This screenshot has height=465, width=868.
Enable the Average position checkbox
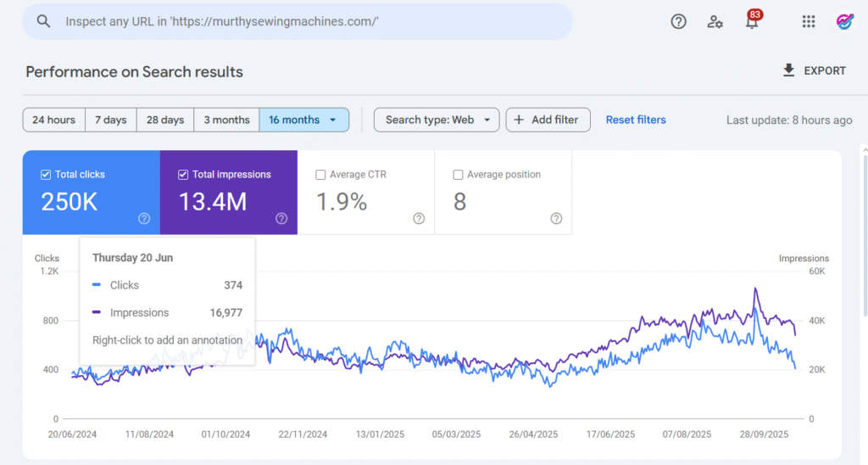[x=458, y=175]
